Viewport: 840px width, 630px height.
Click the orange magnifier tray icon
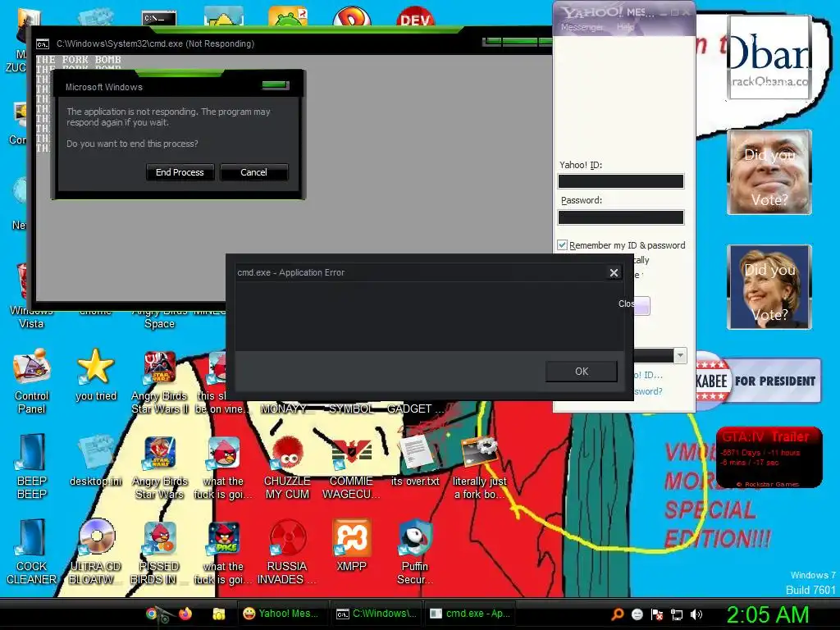coord(617,614)
